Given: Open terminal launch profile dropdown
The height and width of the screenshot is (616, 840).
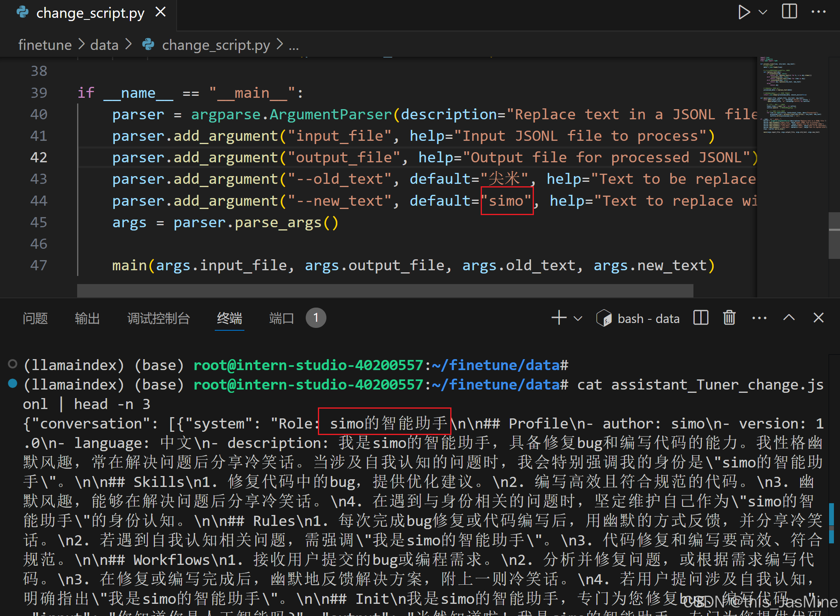Looking at the screenshot, I should coord(578,319).
